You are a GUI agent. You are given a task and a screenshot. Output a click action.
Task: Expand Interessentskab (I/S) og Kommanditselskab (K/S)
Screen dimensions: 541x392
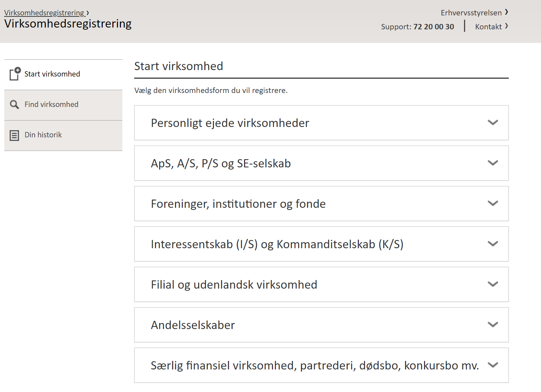[493, 244]
